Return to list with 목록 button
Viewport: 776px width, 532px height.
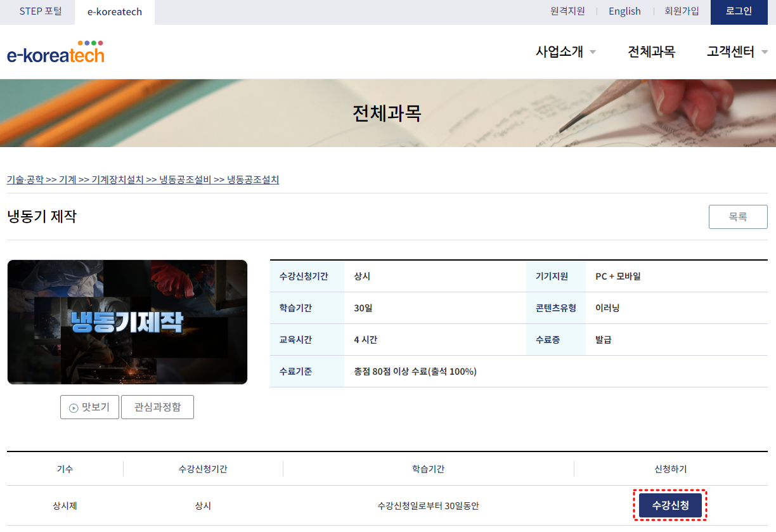[x=738, y=217]
